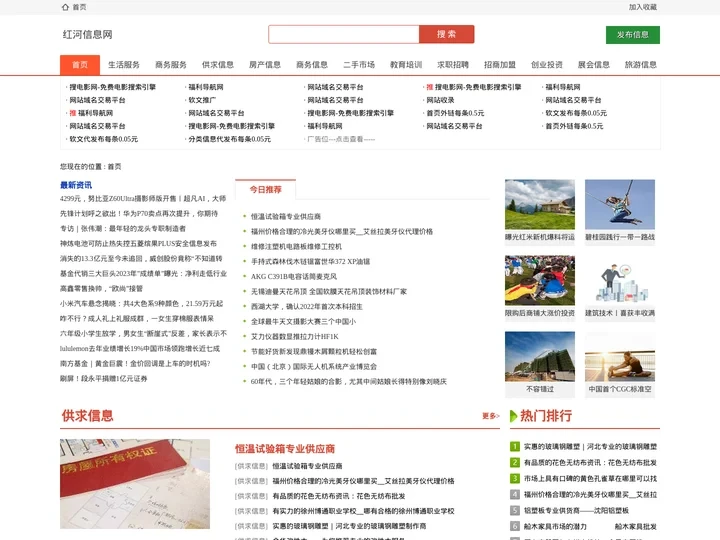Screen dimensions: 720x540
Task: Open news about 努比亚Z60Ultra摄影师版
Action: 143,198
